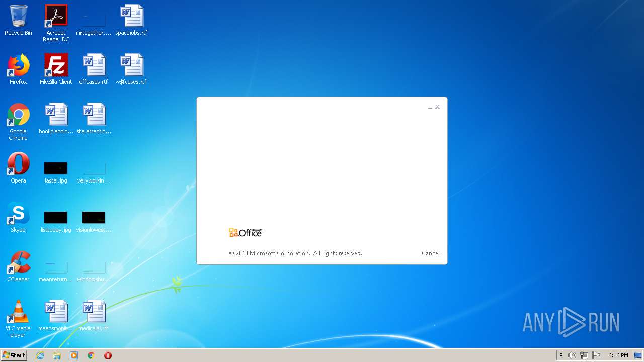644x362 pixels.
Task: Open the Recycle Bin desktop icon
Action: point(18,20)
